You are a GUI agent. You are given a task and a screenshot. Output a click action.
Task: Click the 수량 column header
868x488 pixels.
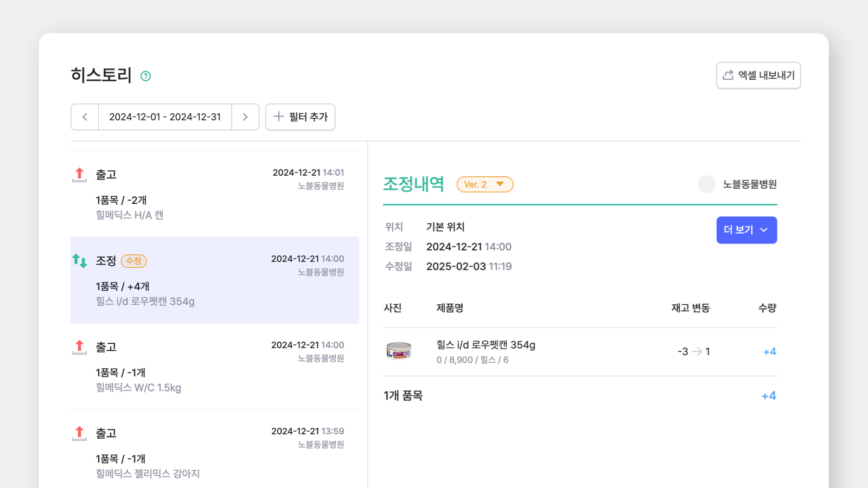pos(767,308)
